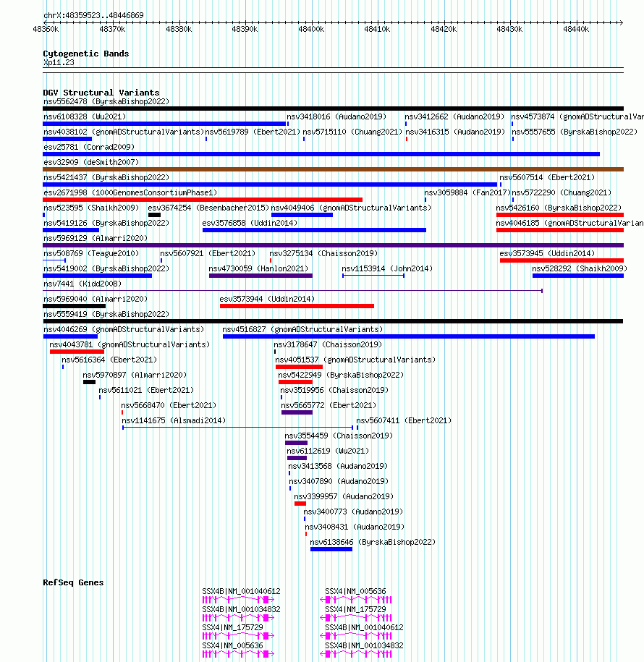Click nsv4038102 (gnomADStructuralVariants) label
Image resolution: width=644 pixels, height=662 pixels.
(x=124, y=132)
